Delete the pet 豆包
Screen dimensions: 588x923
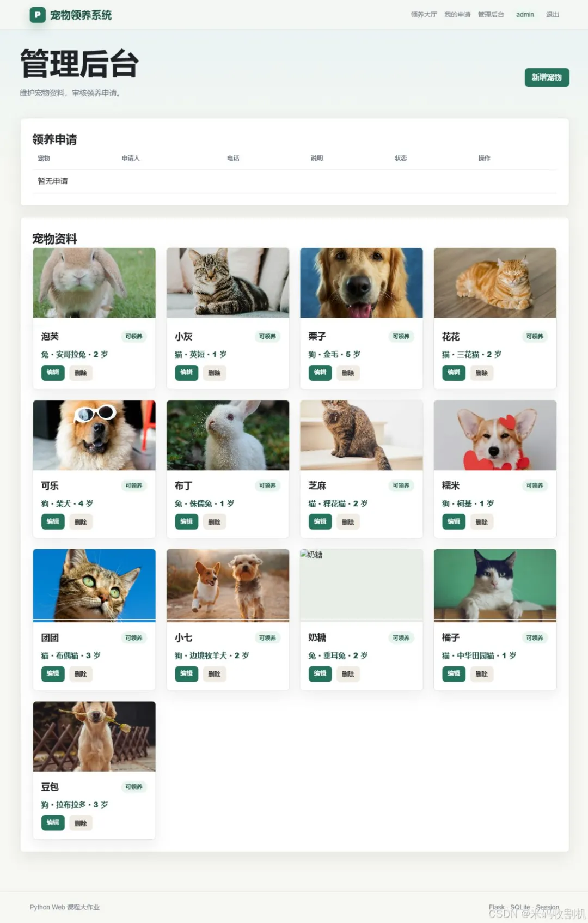(x=81, y=823)
